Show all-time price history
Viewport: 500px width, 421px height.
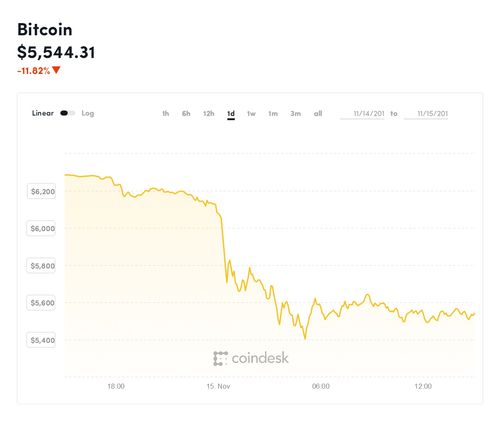[x=318, y=114]
